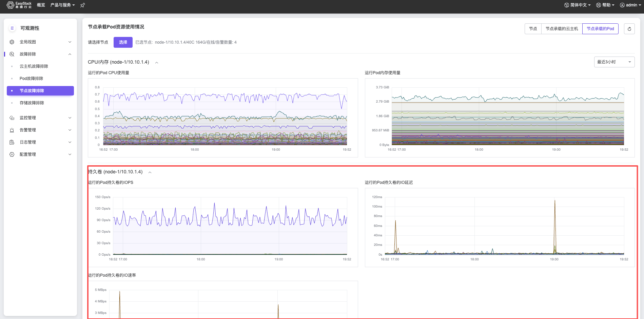Screen dimensions: 644x319
Task: Expand the 日志管理 menu
Action: 70,142
